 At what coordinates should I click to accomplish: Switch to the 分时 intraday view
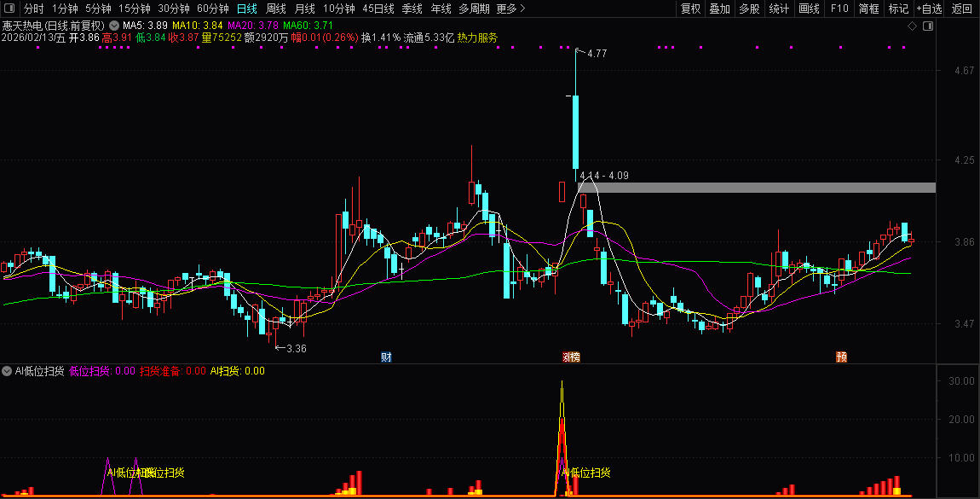(x=34, y=9)
